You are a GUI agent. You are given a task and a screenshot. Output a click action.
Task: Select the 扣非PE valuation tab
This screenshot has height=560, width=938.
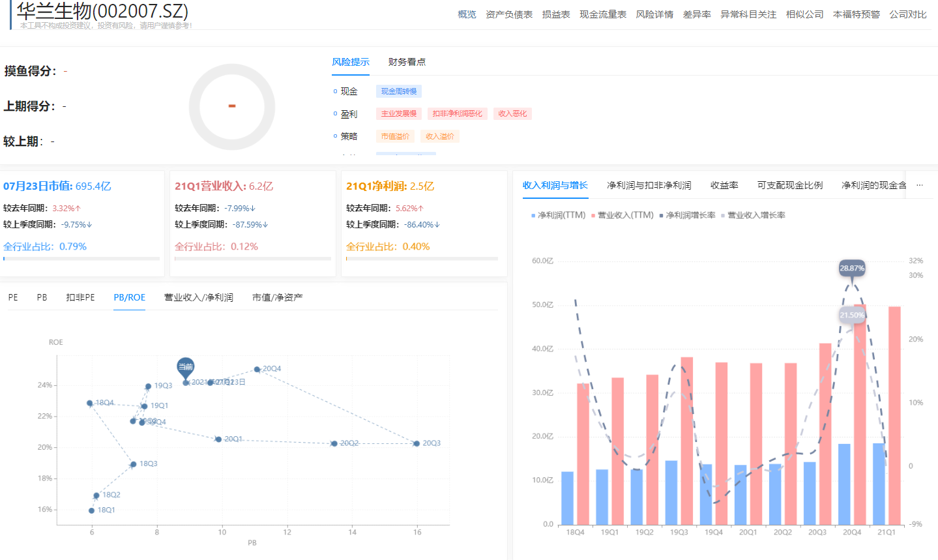(x=80, y=297)
